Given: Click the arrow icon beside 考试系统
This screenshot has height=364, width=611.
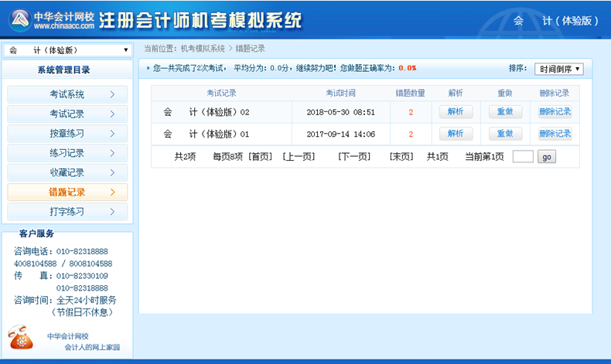Looking at the screenshot, I should click(113, 95).
